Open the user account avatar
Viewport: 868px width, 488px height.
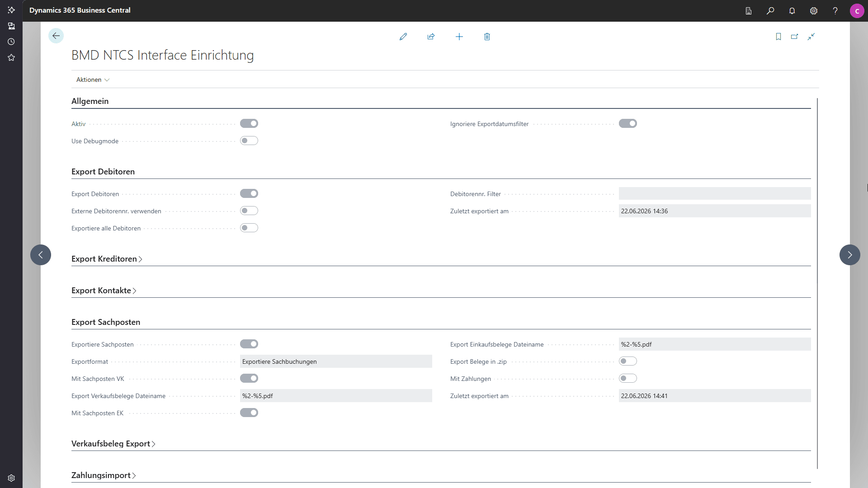point(857,11)
